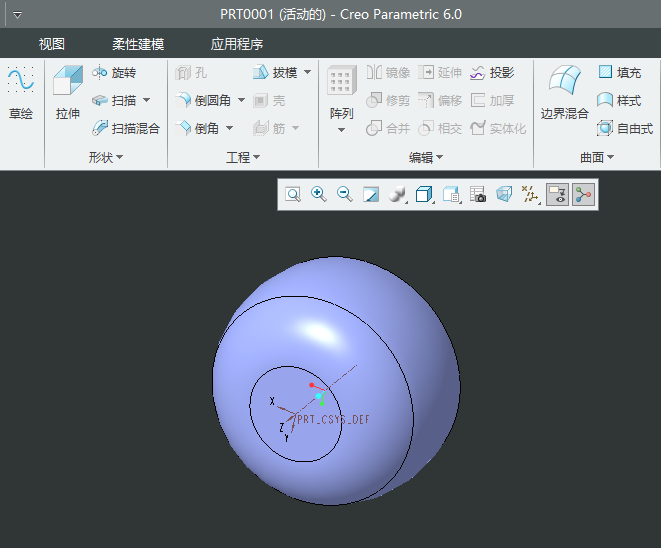Open the Sketch (草绘) tool

(x=21, y=92)
